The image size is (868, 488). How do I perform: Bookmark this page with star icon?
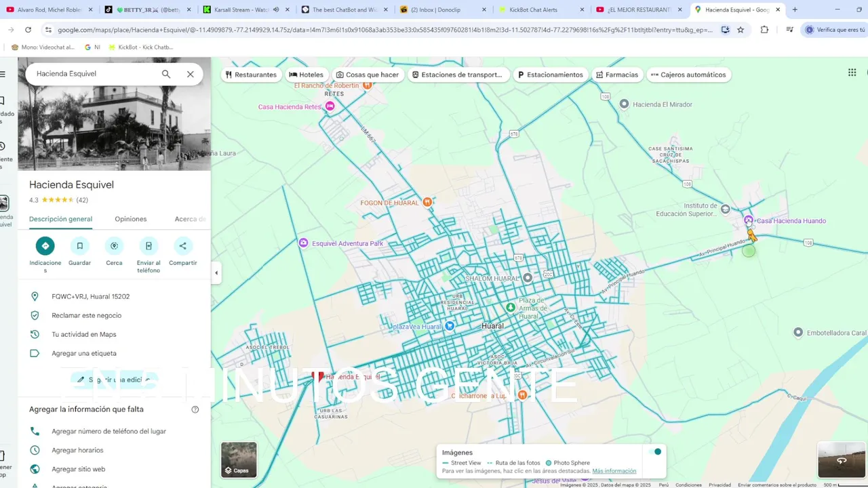[741, 30]
